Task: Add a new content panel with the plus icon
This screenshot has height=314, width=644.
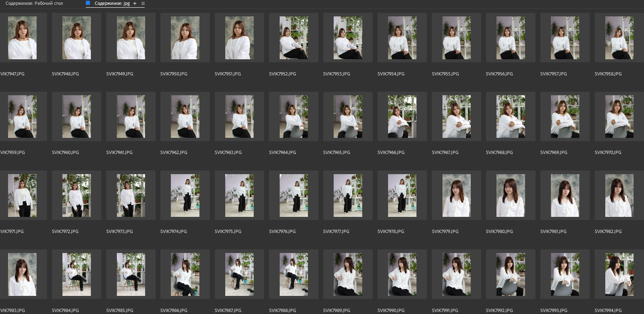Action: click(x=135, y=3)
